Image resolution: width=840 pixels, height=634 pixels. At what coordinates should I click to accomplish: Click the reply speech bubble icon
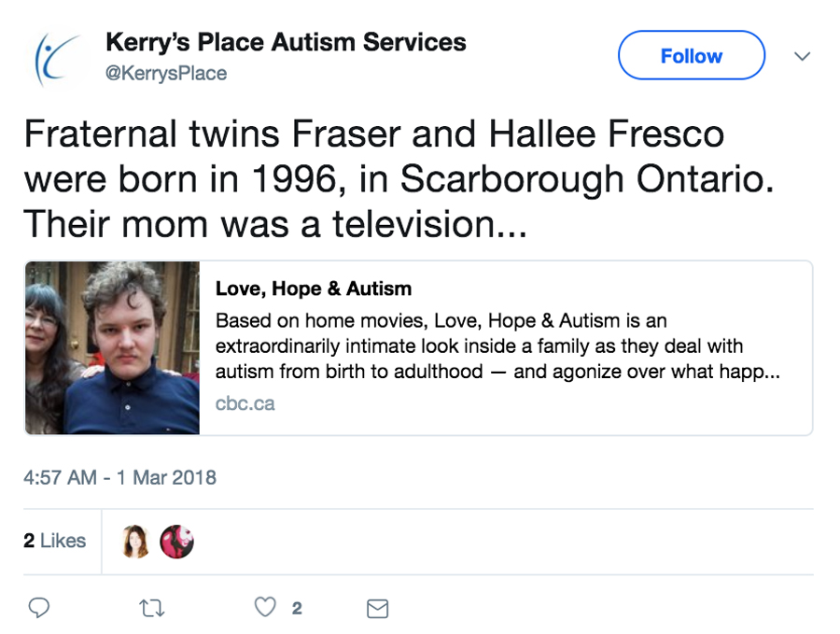[x=38, y=608]
